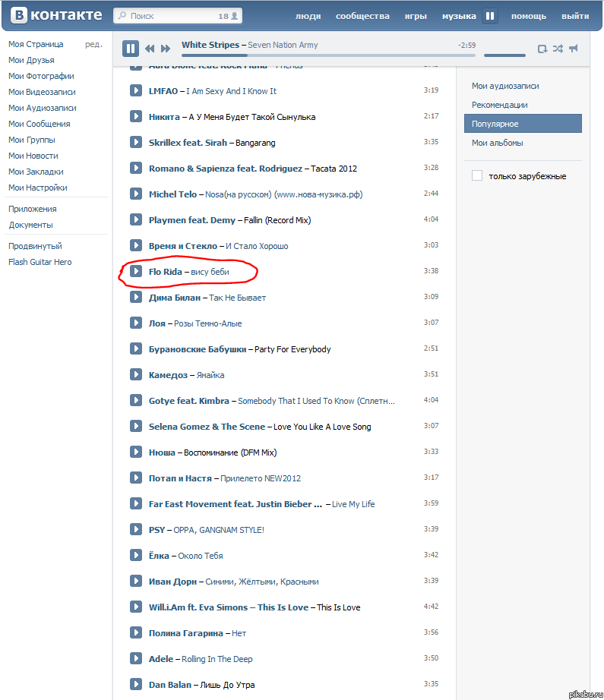Enable the 'только зарубежные' checkbox
Image resolution: width=604 pixels, height=700 pixels.
pyautogui.click(x=477, y=175)
